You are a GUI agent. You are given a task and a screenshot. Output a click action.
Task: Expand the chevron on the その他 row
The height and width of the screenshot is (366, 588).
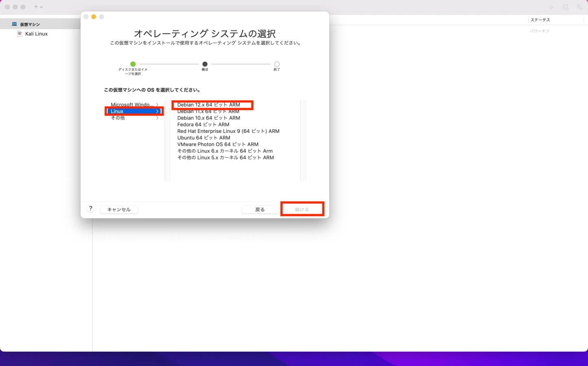(x=157, y=118)
